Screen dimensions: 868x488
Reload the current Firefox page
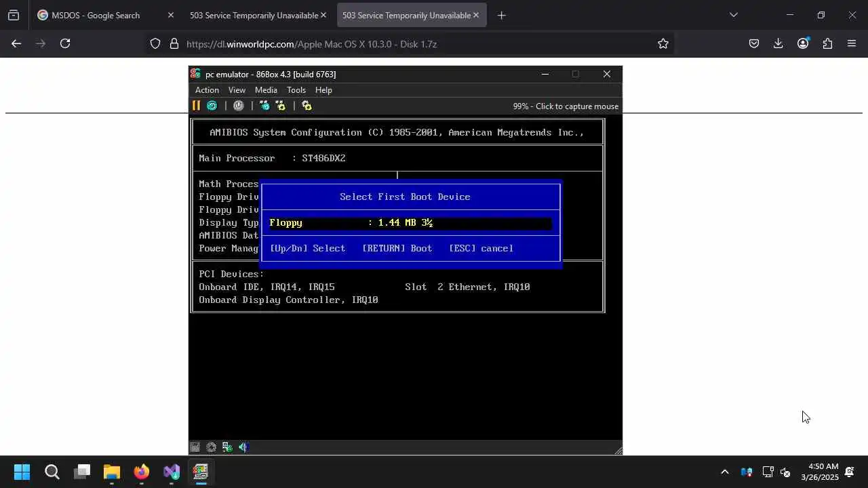click(x=65, y=43)
